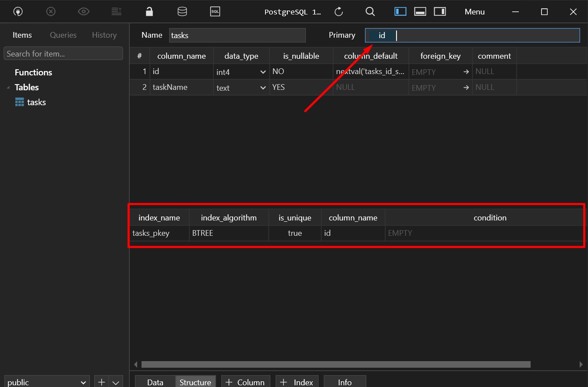The height and width of the screenshot is (387, 588).
Task: Open the Info tab
Action: pos(345,382)
